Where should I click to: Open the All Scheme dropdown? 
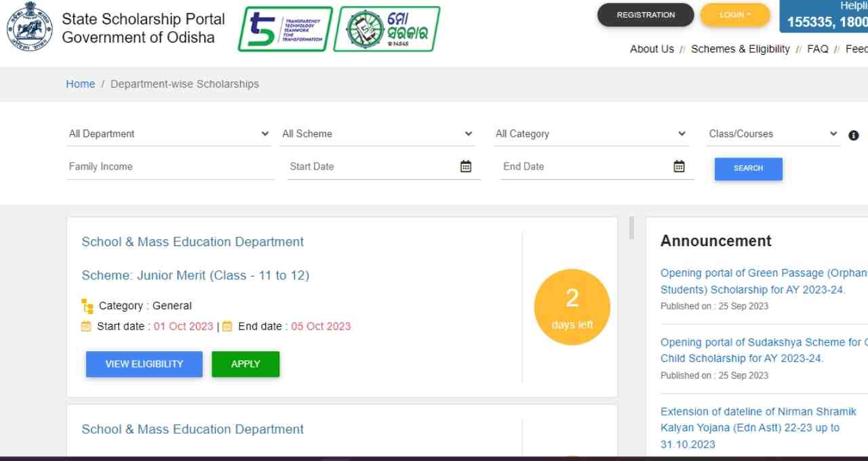(x=378, y=134)
